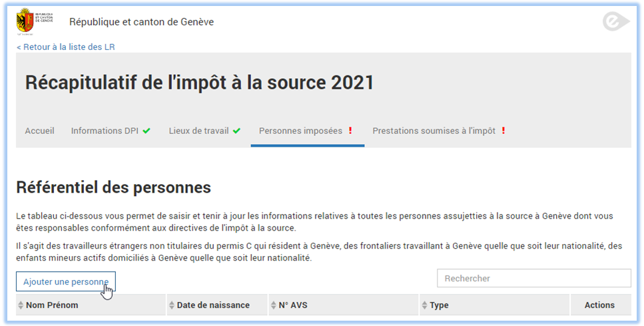Sort the N° AVS column arrows
Screen dimensions: 644x326
pyautogui.click(x=274, y=305)
